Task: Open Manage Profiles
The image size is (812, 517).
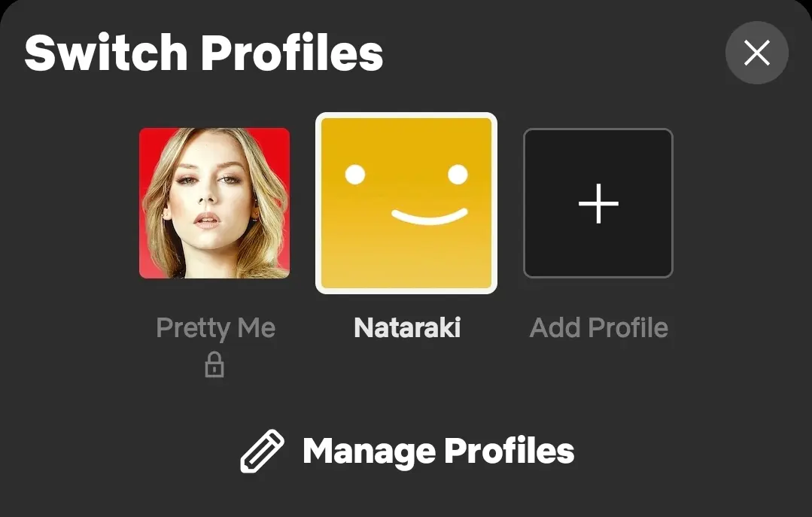Action: [x=407, y=452]
